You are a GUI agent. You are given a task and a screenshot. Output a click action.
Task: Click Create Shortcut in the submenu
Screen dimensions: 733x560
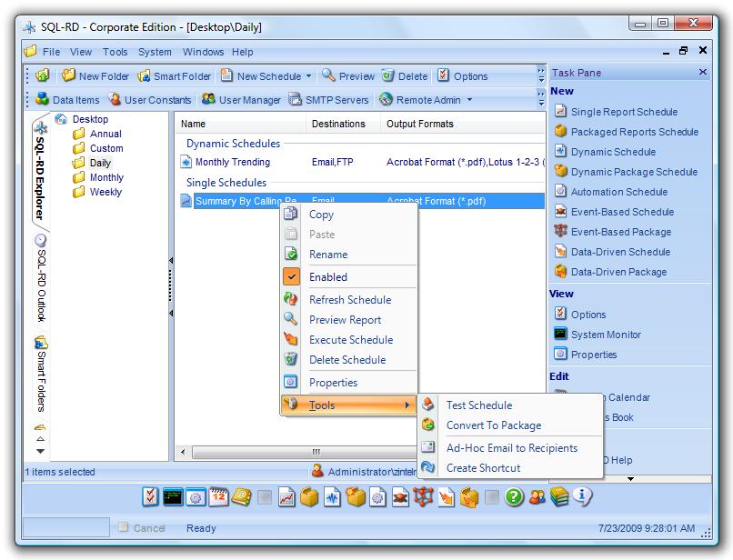[510, 468]
